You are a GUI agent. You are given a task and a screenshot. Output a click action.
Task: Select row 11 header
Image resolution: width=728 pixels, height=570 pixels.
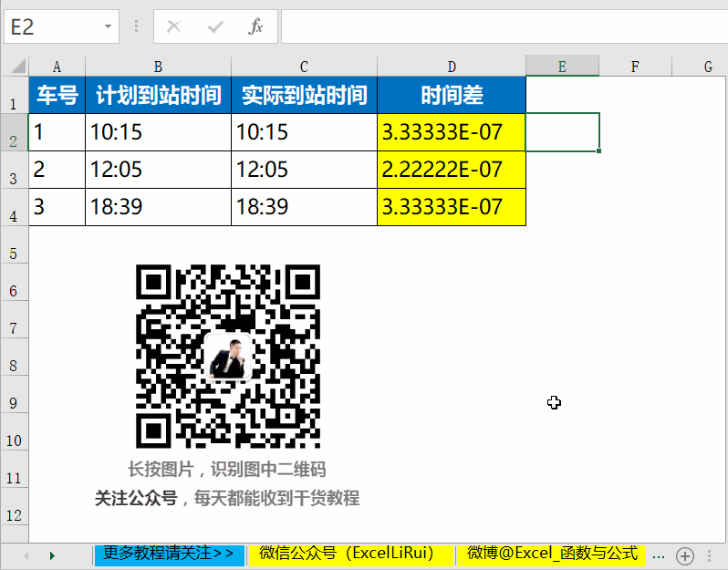pyautogui.click(x=14, y=470)
